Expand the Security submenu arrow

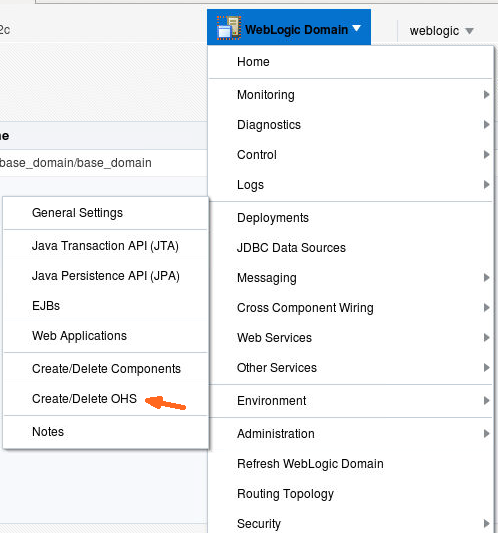[x=486, y=523]
